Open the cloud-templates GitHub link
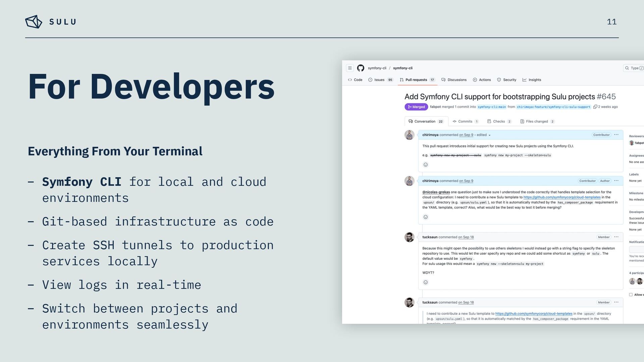 coord(562,197)
